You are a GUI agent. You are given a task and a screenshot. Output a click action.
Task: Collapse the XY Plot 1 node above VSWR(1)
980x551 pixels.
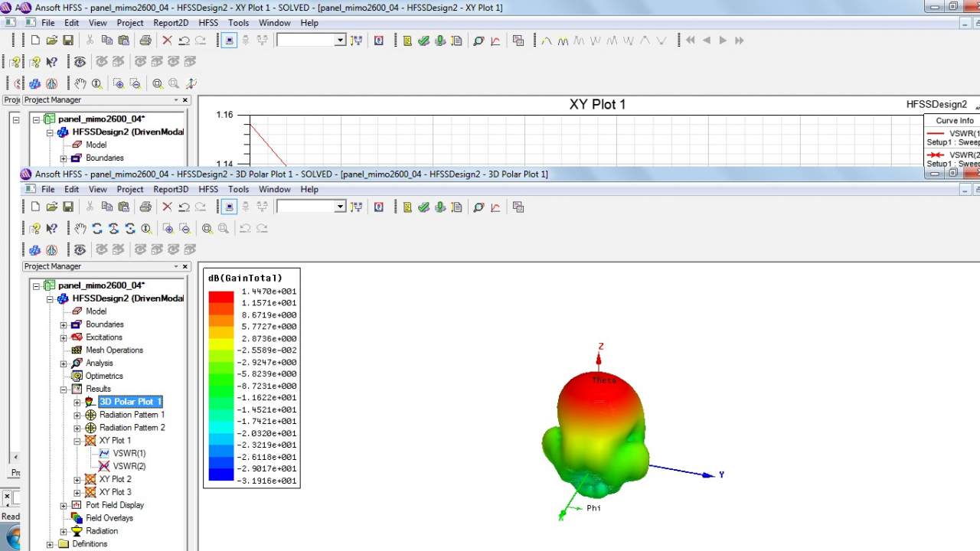click(x=77, y=441)
